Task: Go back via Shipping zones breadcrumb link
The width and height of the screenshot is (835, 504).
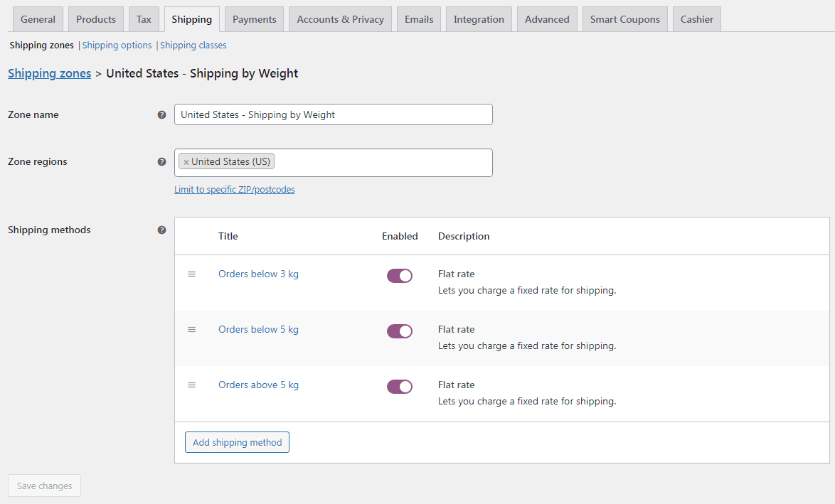Action: (50, 73)
